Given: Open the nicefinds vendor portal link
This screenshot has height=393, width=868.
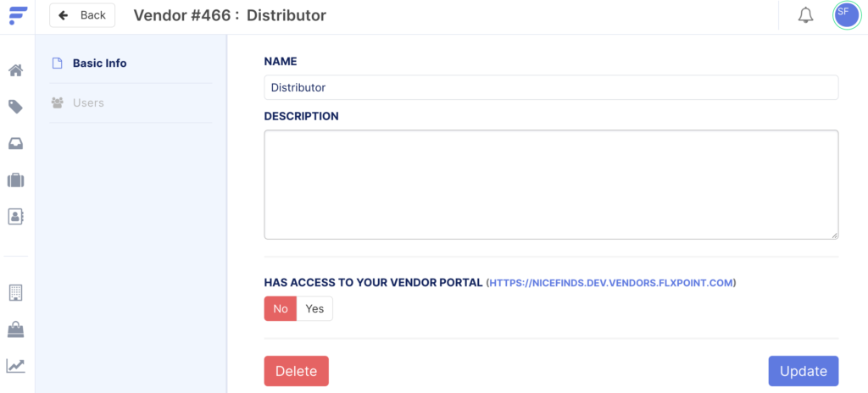Looking at the screenshot, I should click(611, 283).
